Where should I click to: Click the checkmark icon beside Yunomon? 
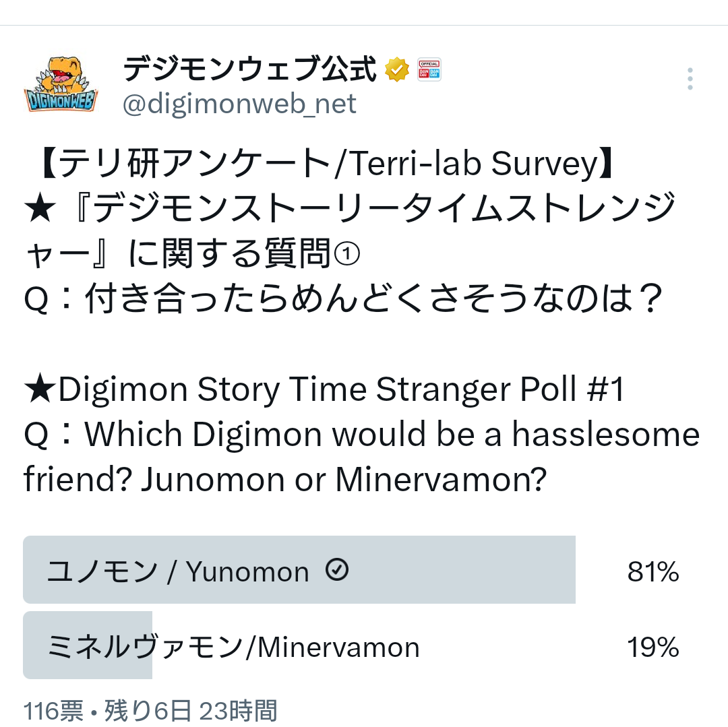[337, 571]
